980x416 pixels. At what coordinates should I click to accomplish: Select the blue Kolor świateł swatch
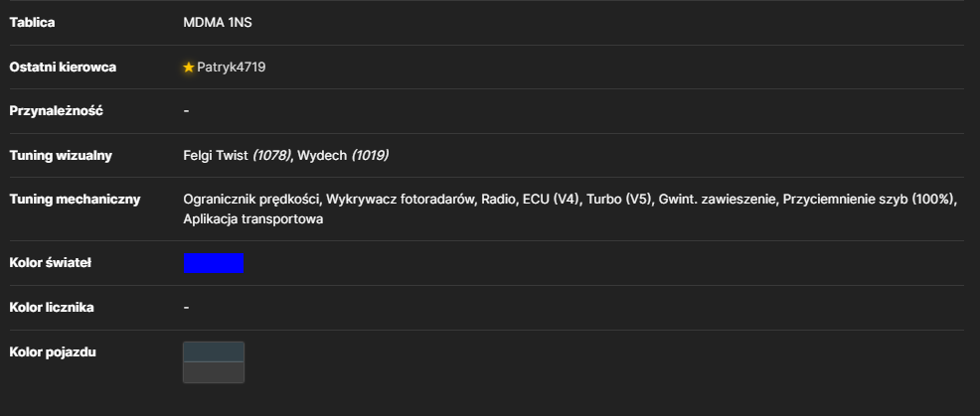coord(213,263)
